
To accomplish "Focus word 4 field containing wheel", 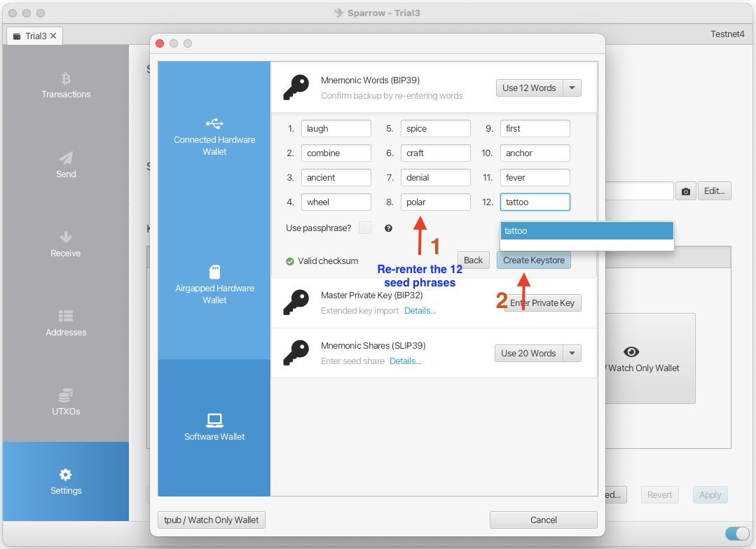I will tap(336, 202).
